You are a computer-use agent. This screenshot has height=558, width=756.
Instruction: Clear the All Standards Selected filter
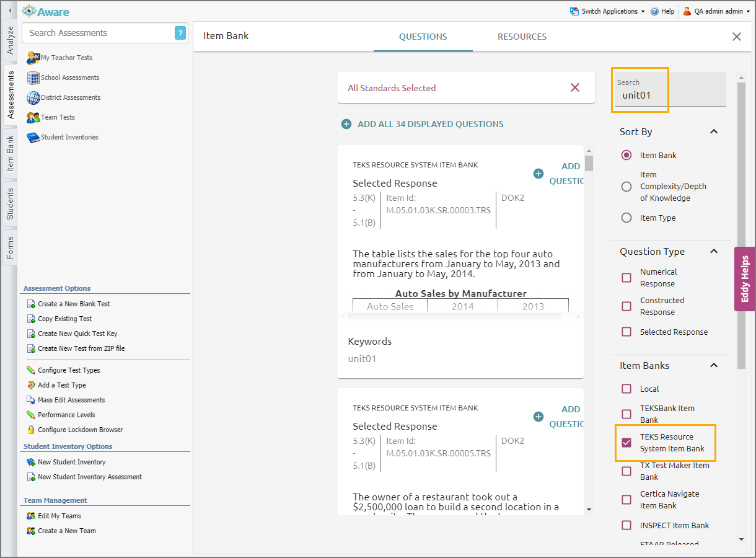[x=575, y=87]
